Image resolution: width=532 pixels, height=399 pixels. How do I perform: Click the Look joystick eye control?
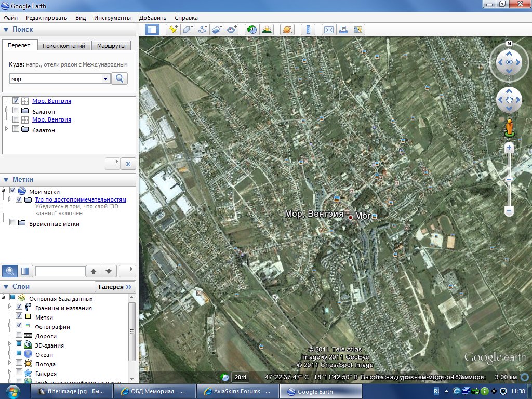[509, 62]
